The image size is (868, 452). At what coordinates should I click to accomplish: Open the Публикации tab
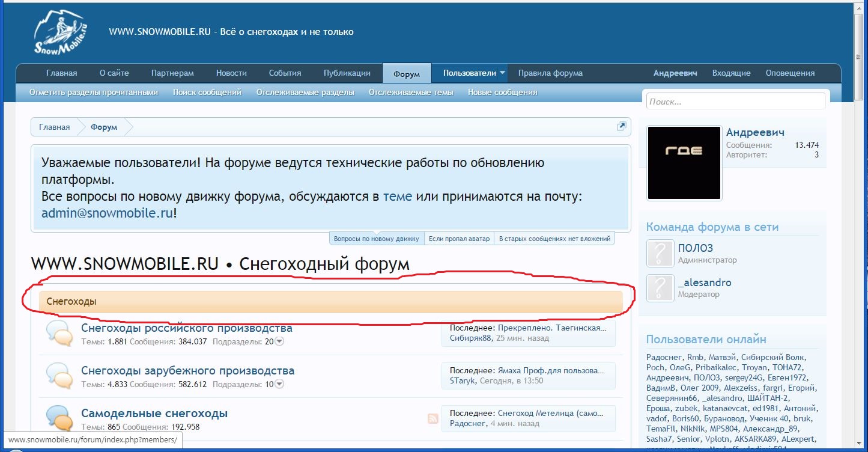[347, 73]
